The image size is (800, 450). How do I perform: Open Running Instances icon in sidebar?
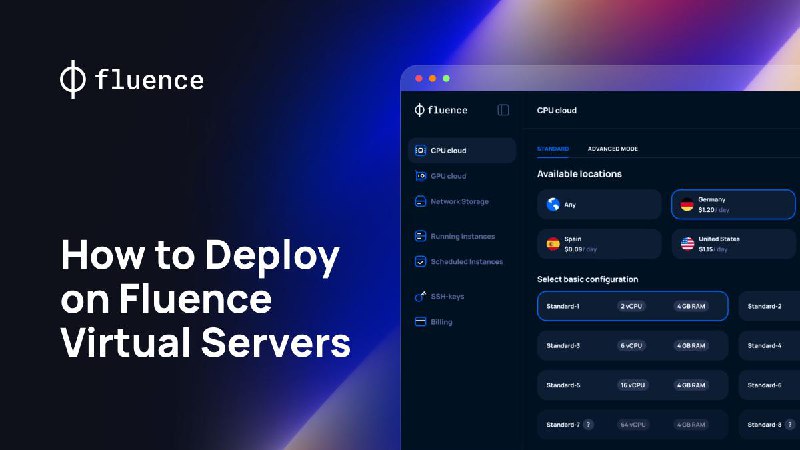point(420,236)
